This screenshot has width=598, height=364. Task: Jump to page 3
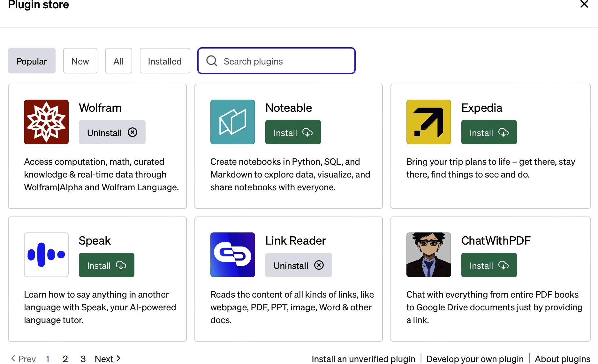(83, 359)
